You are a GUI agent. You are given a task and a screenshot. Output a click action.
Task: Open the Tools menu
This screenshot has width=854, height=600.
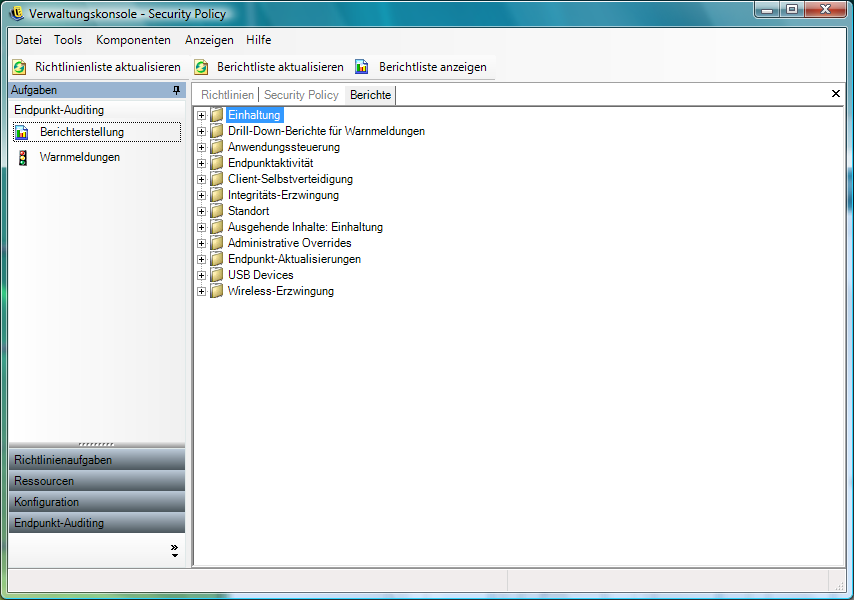tap(68, 40)
